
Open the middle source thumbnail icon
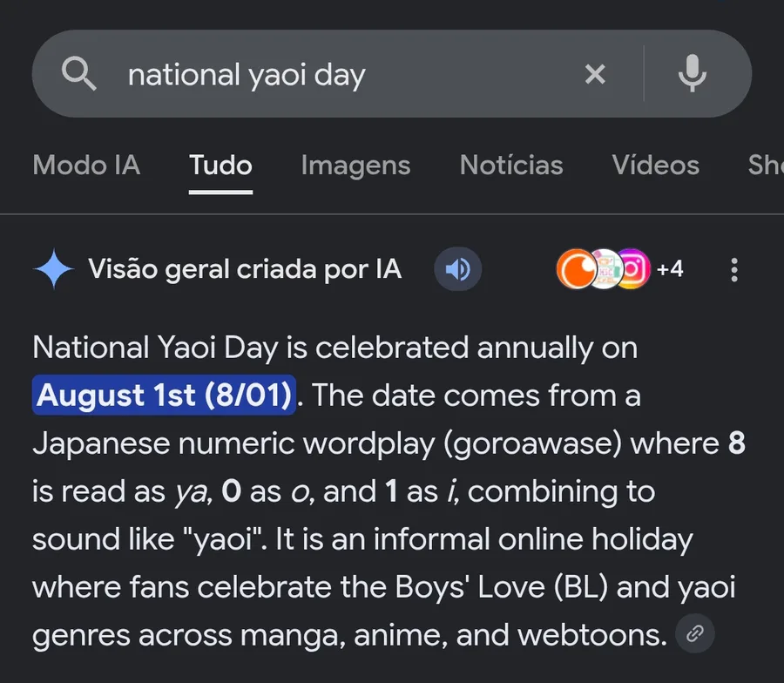(605, 269)
